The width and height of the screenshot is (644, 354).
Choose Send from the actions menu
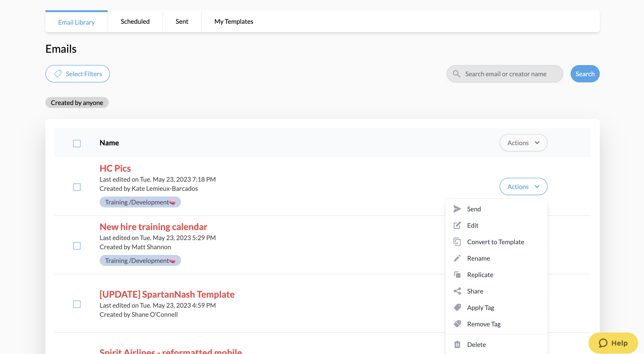click(x=496, y=209)
